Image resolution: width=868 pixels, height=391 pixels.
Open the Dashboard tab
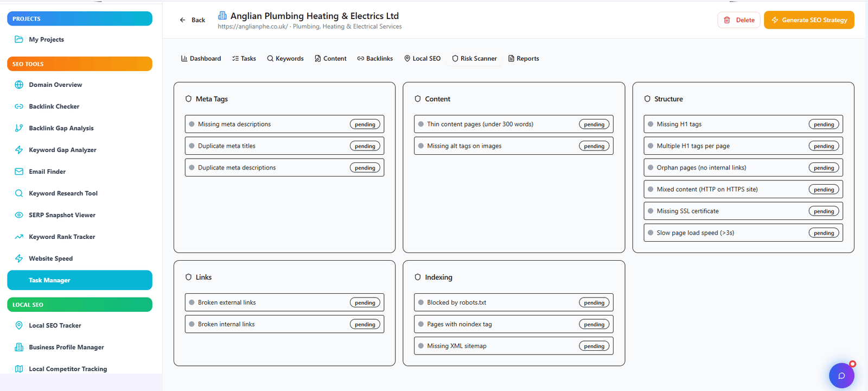point(201,59)
